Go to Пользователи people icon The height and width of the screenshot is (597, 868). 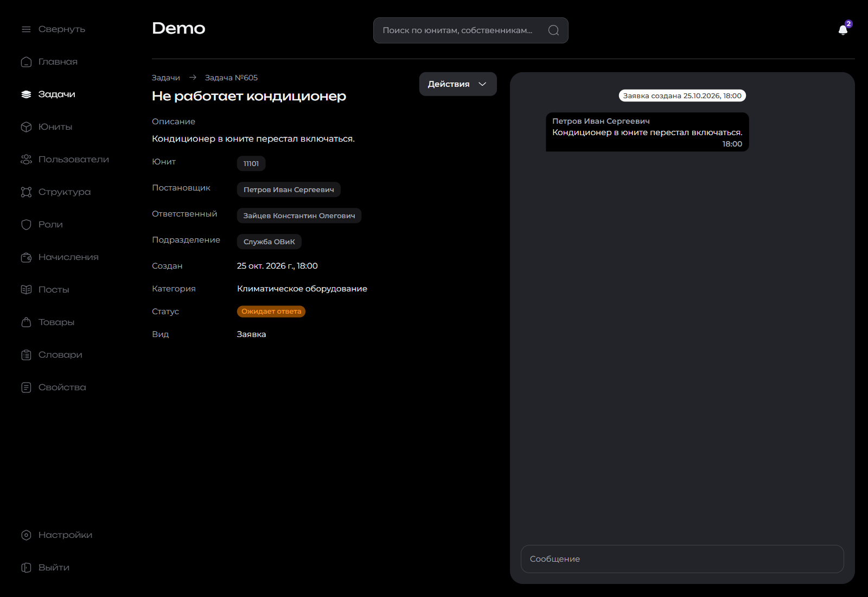coord(26,160)
